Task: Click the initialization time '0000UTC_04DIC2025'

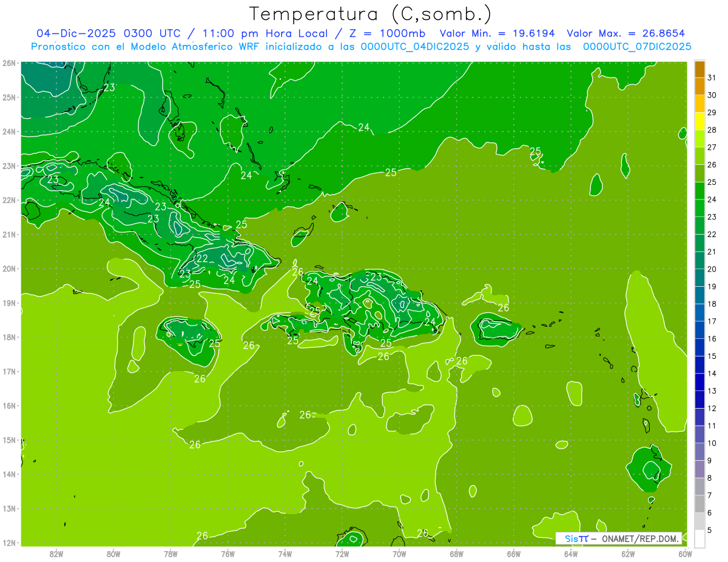Action: 414,47
